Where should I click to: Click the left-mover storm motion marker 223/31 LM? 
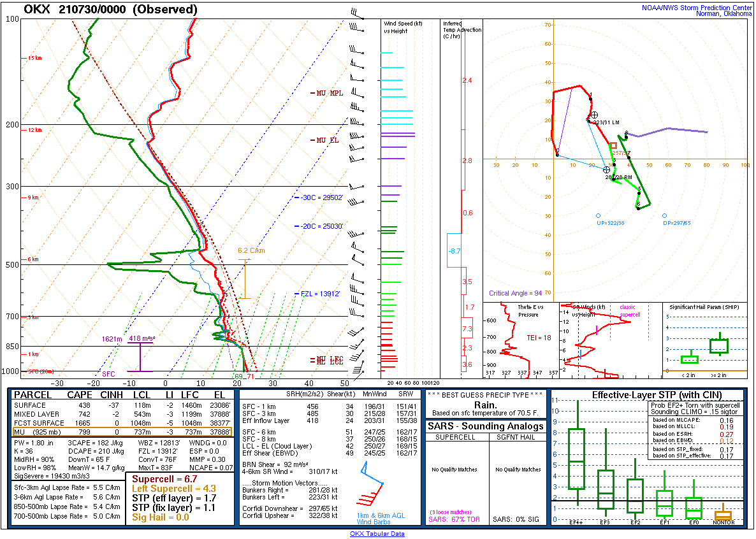pos(594,115)
